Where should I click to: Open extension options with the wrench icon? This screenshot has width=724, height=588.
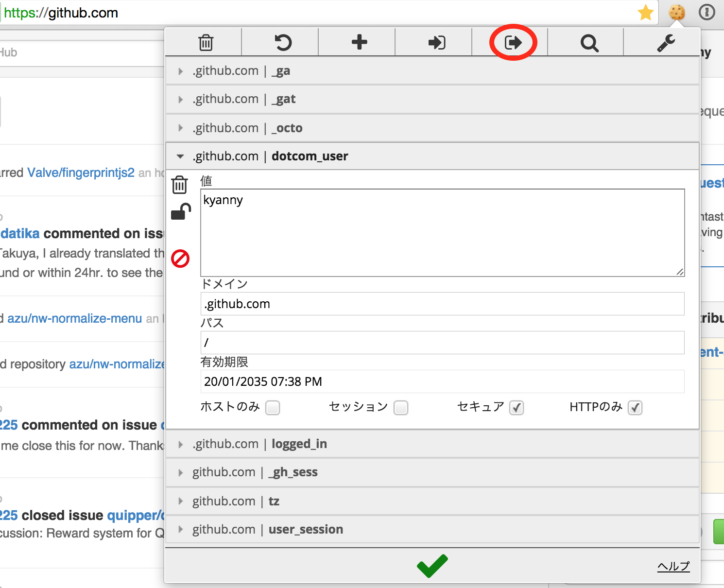tap(666, 42)
